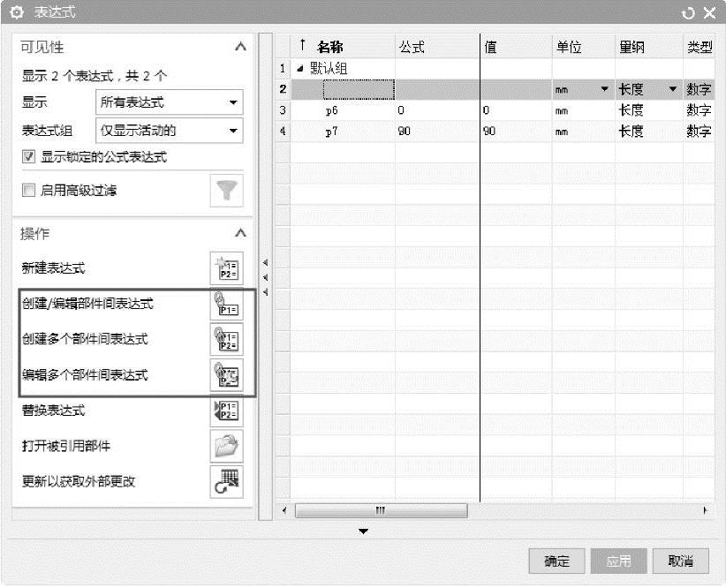
Task: Collapse left panel using splitter arrows
Action: 265,277
